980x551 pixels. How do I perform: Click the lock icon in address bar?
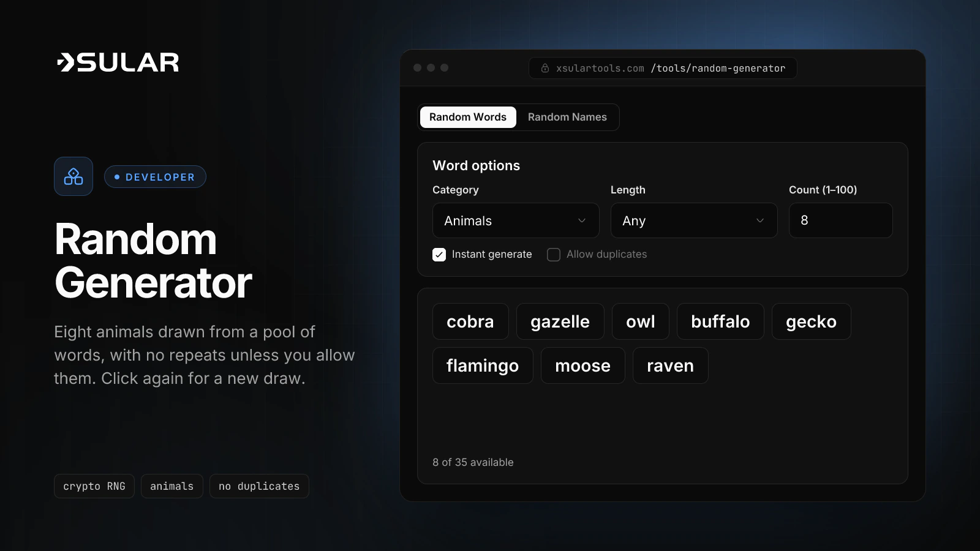[x=545, y=68]
